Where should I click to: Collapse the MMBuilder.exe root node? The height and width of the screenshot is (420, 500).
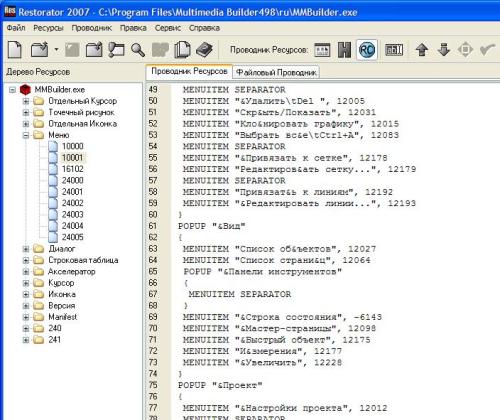12,90
